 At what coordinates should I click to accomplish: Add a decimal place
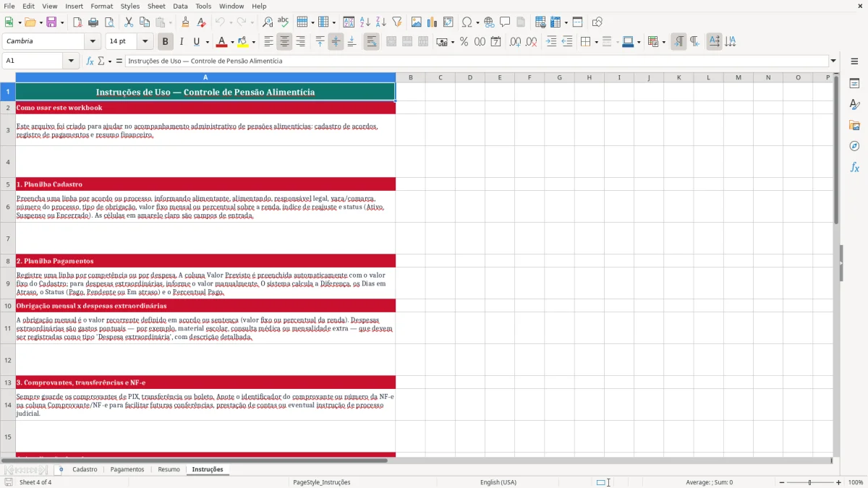515,42
